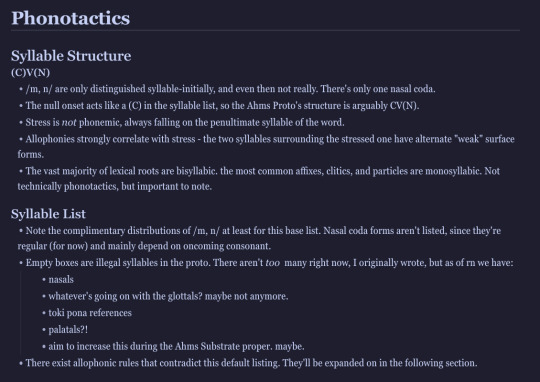This screenshot has width=540, height=382.
Task: Click the Phonotactics main heading
Action: point(71,18)
